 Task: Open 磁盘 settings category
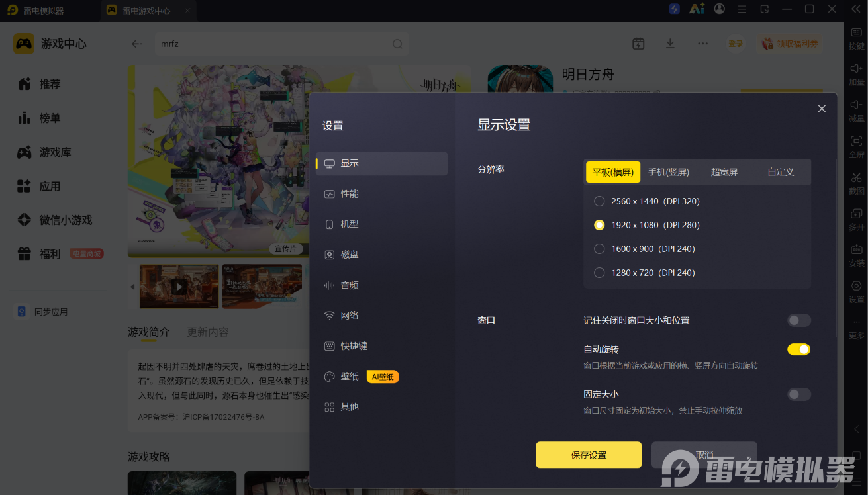click(382, 255)
